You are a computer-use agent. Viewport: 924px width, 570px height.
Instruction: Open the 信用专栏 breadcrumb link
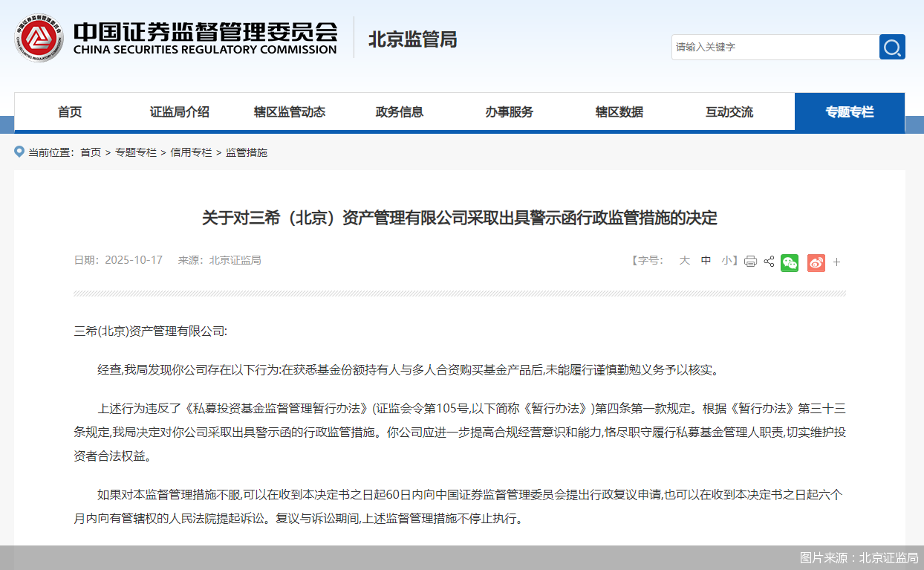[x=191, y=152]
